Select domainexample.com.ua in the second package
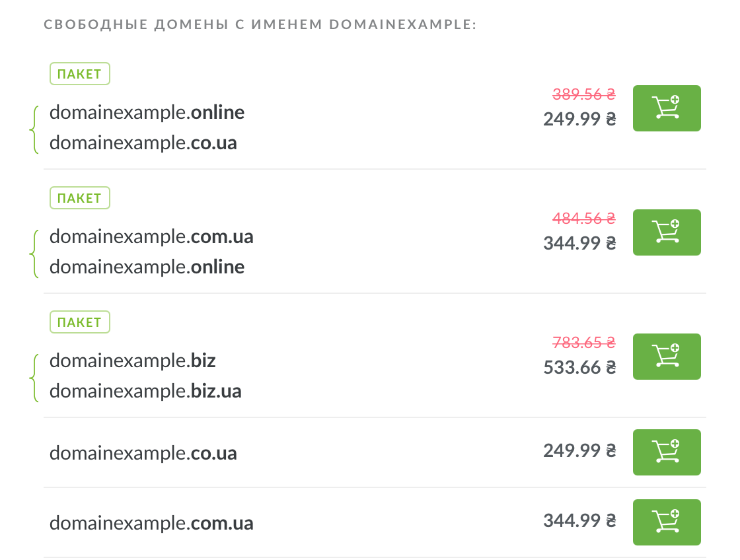The height and width of the screenshot is (560, 740). [151, 236]
